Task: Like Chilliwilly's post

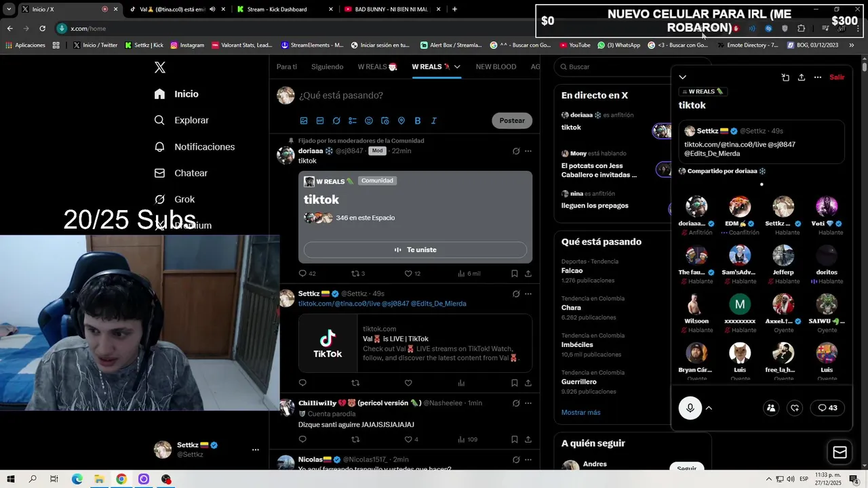Action: click(x=408, y=439)
